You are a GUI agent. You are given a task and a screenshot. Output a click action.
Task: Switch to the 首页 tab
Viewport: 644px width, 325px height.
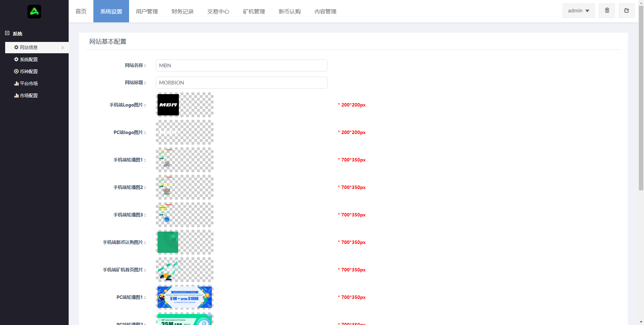coord(81,11)
